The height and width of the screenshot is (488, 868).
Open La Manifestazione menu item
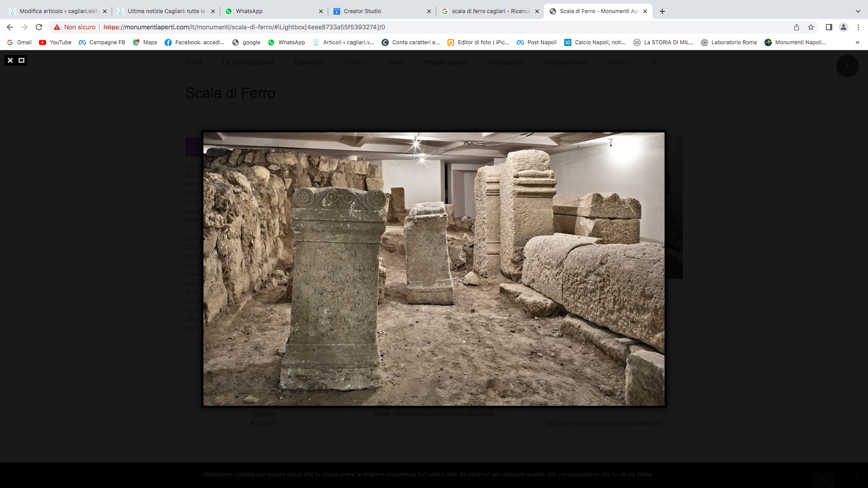point(248,62)
